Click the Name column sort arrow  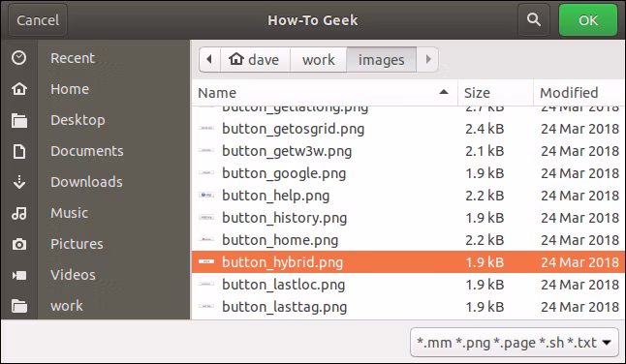[443, 92]
